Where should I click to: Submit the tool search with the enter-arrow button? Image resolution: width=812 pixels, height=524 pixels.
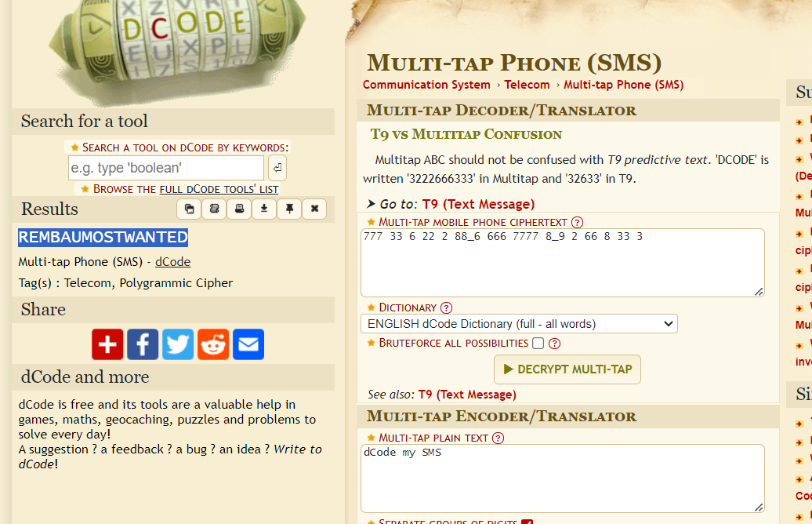(277, 168)
